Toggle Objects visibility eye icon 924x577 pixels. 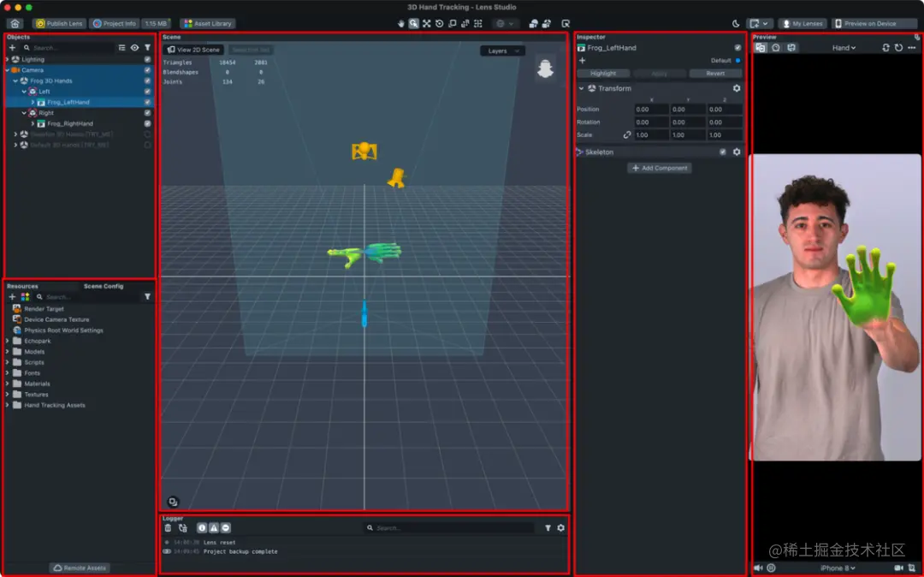pyautogui.click(x=135, y=48)
